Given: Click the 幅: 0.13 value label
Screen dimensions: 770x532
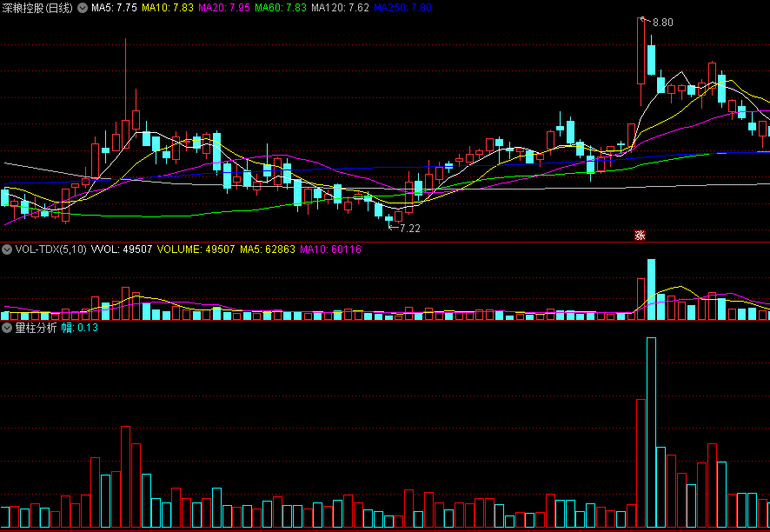Looking at the screenshot, I should 80,328.
